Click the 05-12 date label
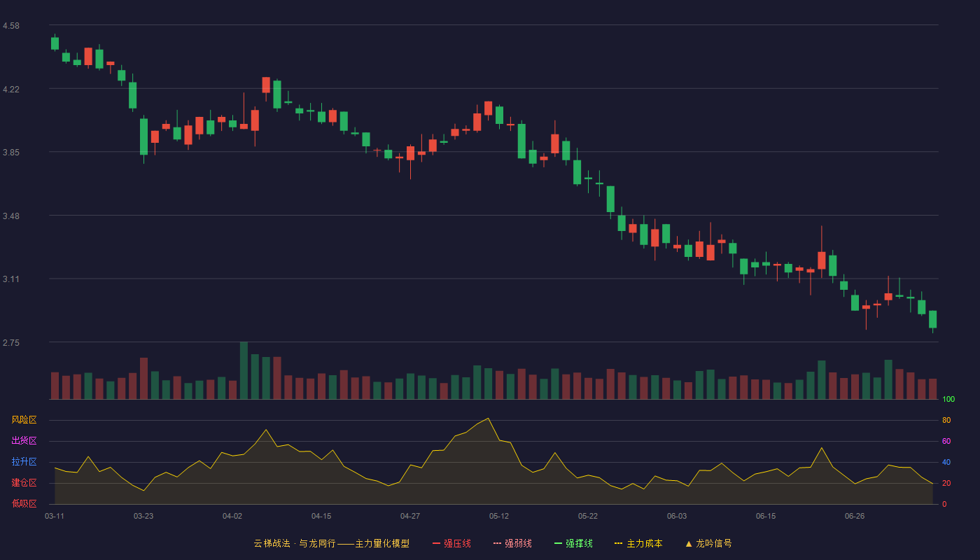The width and height of the screenshot is (980, 560). click(x=499, y=516)
